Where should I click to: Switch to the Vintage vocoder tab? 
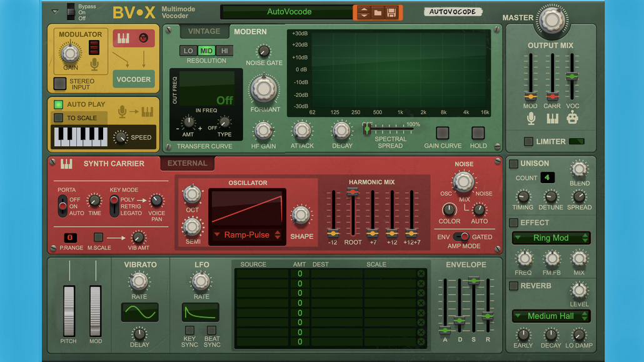[204, 31]
